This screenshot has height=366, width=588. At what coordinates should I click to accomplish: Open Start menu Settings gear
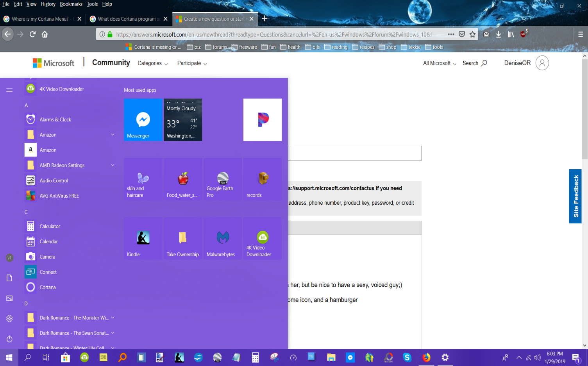coord(9,318)
